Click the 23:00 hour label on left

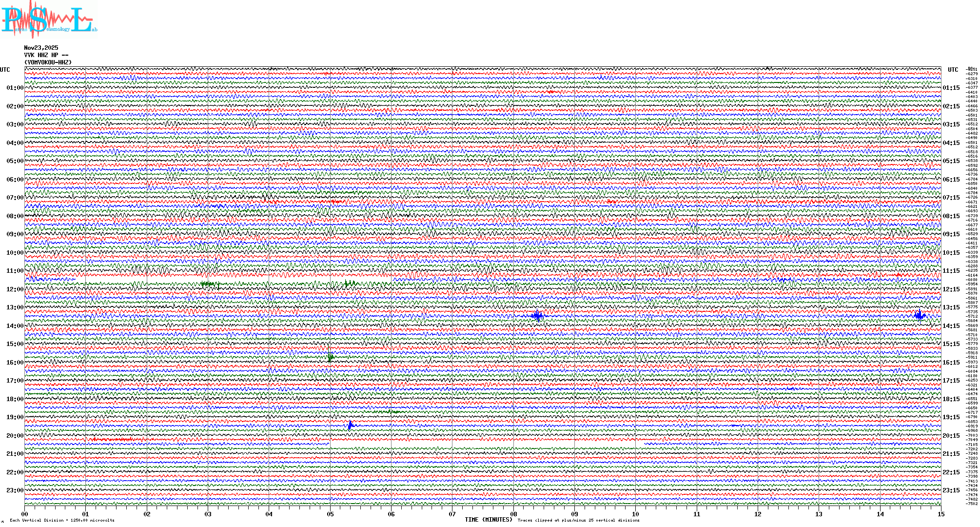pos(15,490)
